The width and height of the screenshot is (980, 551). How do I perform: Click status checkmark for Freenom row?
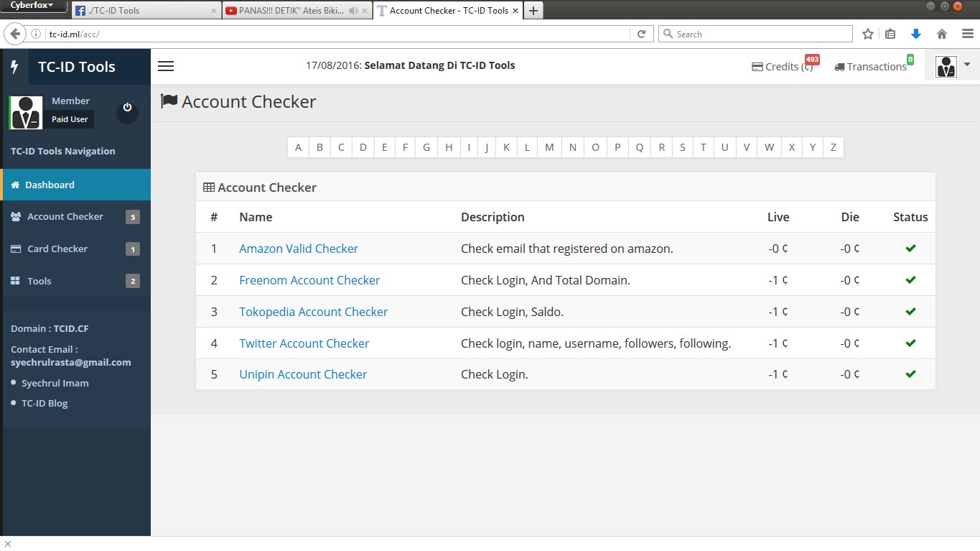coord(910,280)
